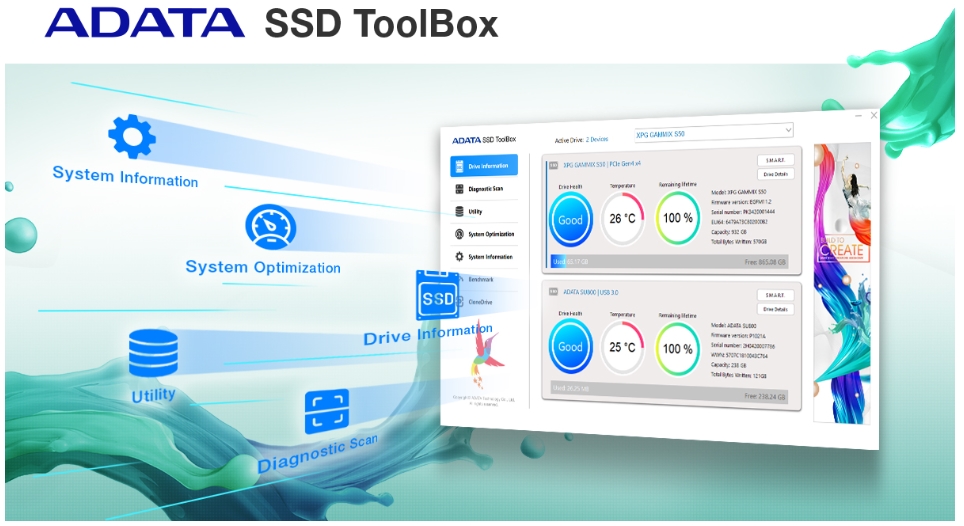This screenshot has width=964, height=526.
Task: Click the 'Model: ADATA SU800' line
Action: 733,326
